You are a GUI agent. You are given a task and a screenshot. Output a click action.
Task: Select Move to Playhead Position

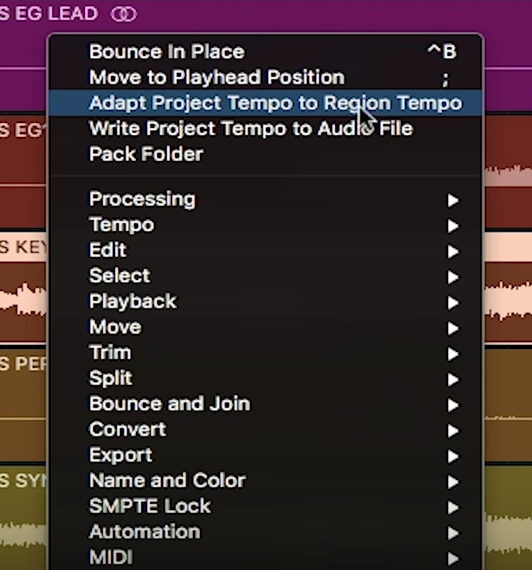click(x=265, y=77)
